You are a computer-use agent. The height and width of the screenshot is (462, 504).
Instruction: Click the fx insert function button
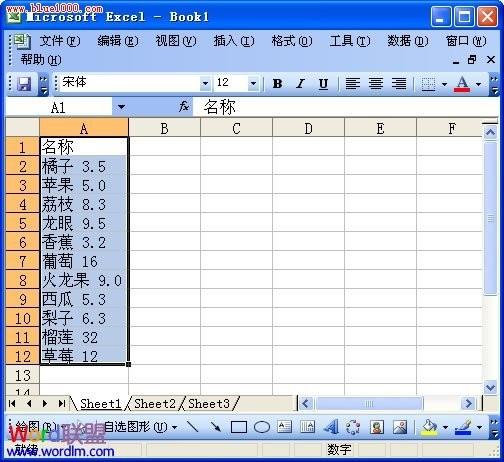pyautogui.click(x=184, y=107)
